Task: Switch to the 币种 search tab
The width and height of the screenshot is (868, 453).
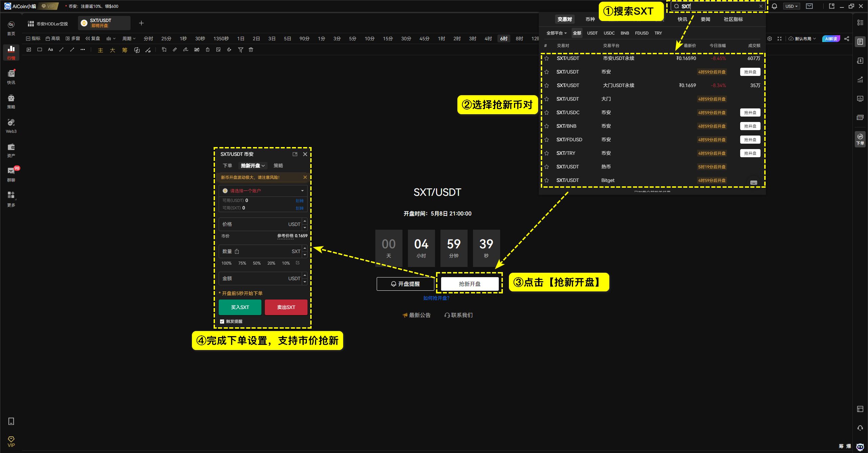Action: (590, 19)
